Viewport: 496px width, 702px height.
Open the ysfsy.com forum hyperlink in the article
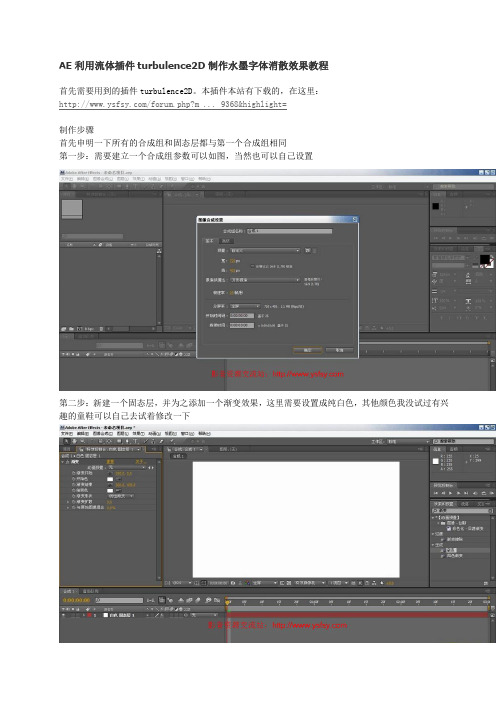[x=173, y=104]
